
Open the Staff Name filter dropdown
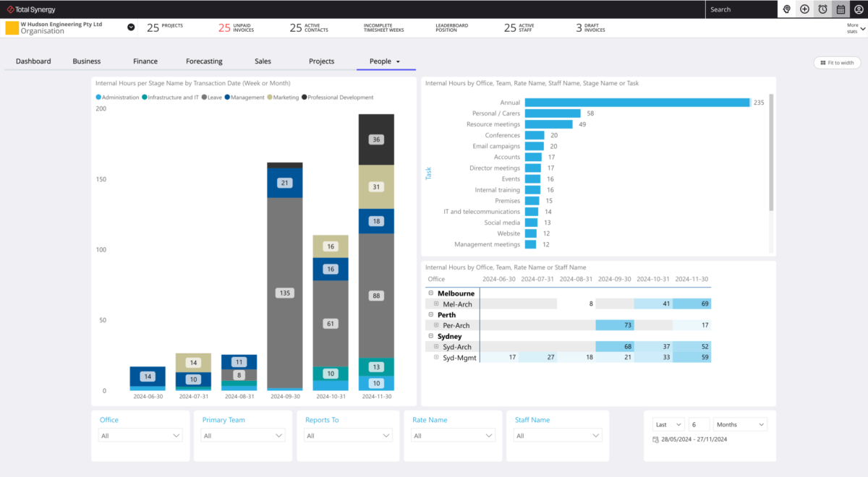coord(557,435)
